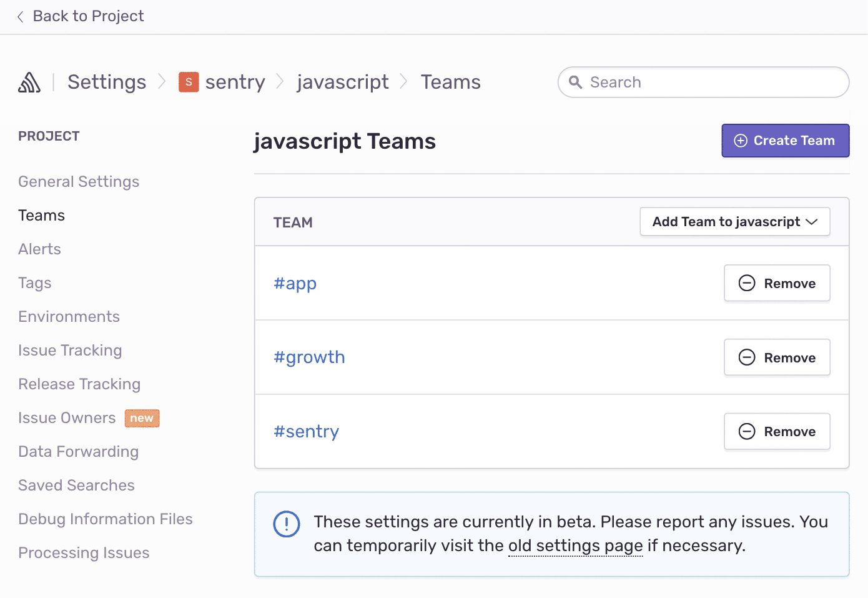Open the Add Team to javascript dropdown
The image size is (868, 598).
(734, 221)
